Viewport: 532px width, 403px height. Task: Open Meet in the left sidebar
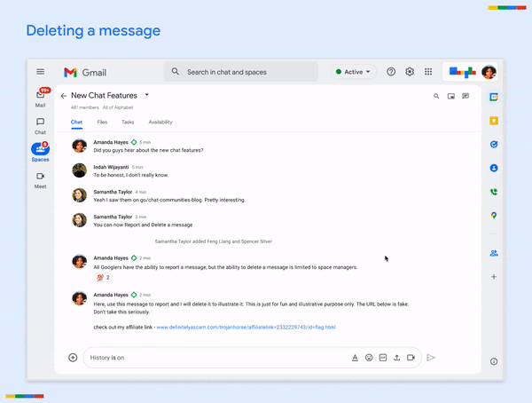(x=41, y=180)
